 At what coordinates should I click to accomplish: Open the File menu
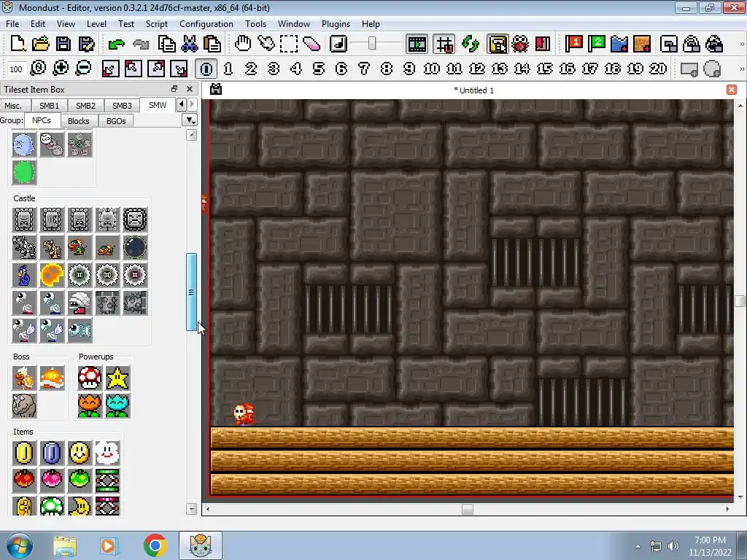click(x=12, y=24)
